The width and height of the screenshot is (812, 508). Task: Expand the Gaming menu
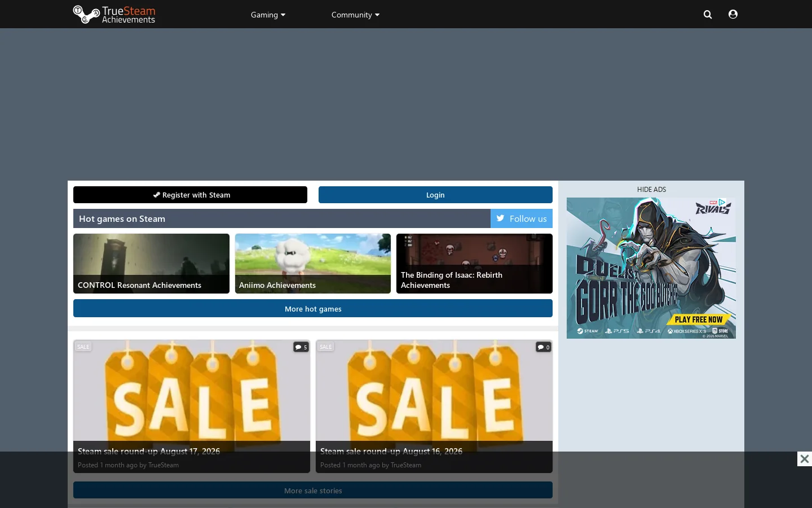click(x=268, y=15)
